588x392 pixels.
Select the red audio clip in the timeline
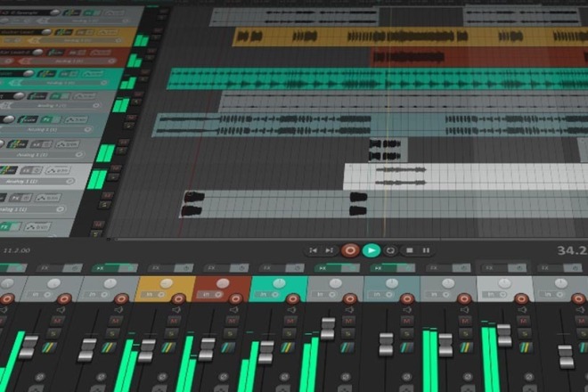point(479,57)
